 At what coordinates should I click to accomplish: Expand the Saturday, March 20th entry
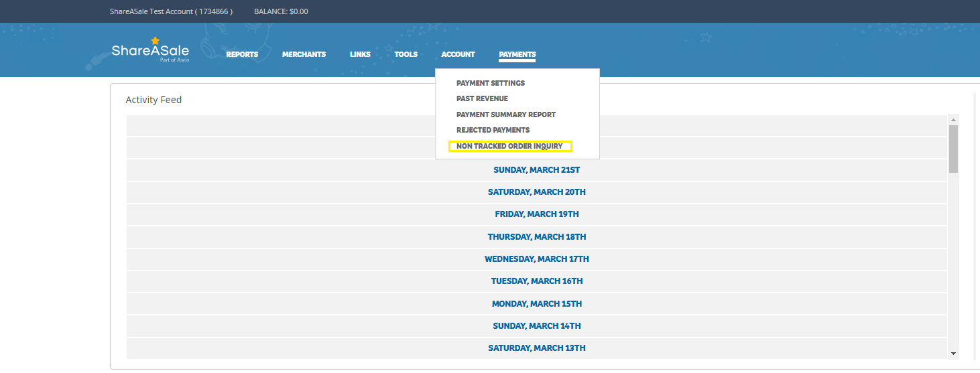pos(536,192)
